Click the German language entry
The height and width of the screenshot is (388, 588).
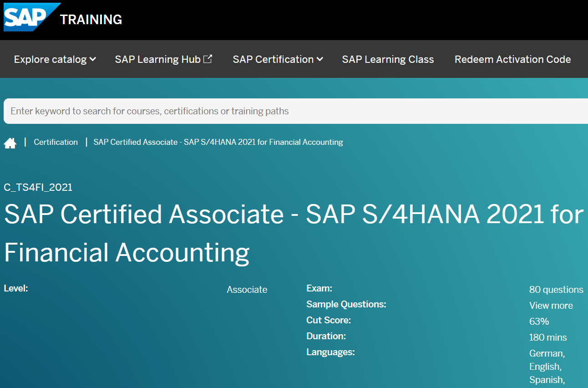(x=547, y=353)
